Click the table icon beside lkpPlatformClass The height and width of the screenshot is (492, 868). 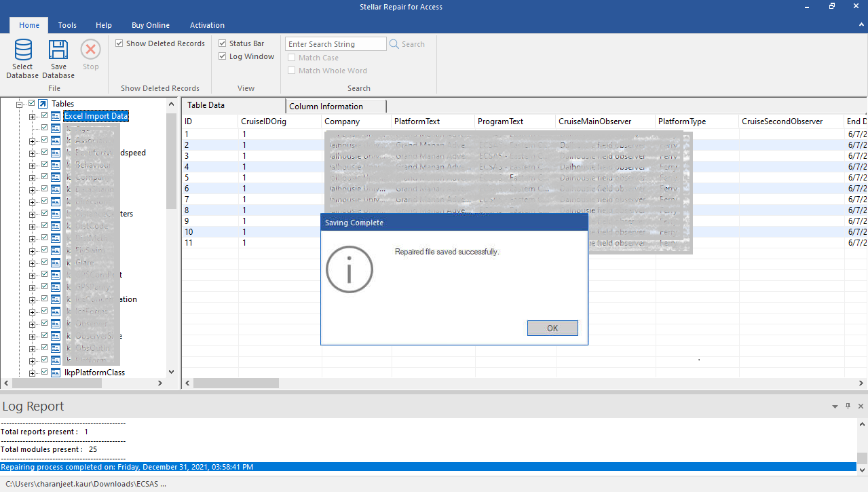pyautogui.click(x=56, y=373)
